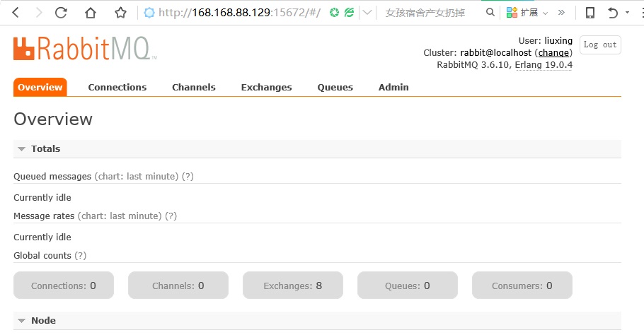Go back with the browser back arrow

point(16,13)
